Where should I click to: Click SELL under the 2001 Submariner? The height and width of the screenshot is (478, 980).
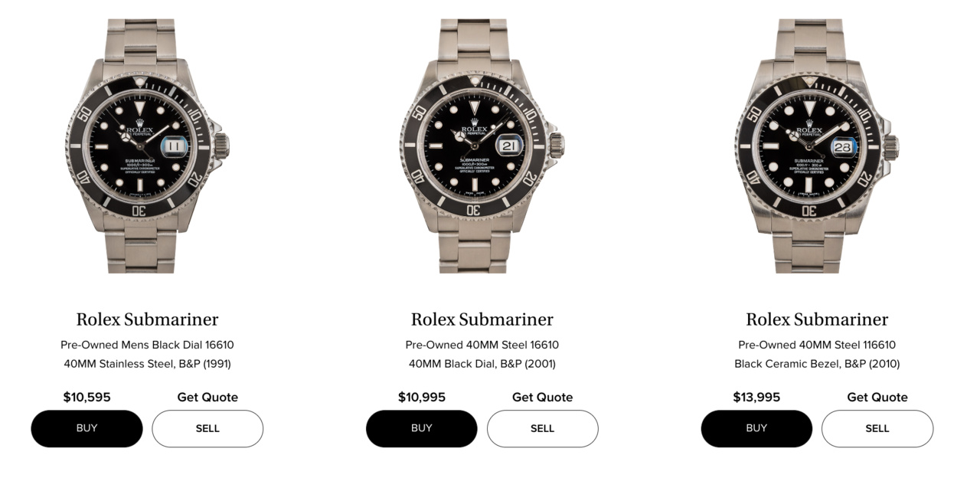click(x=542, y=429)
